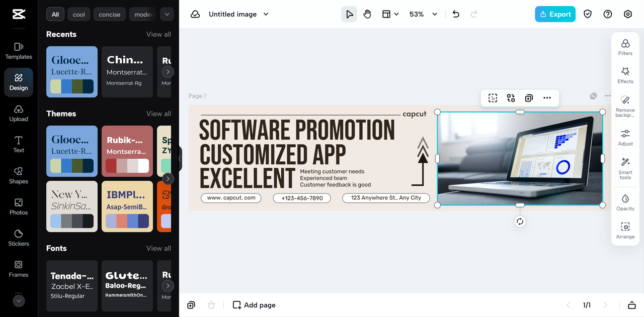Open the Shapes sidebar panel
This screenshot has width=644, height=317.
coord(19,176)
